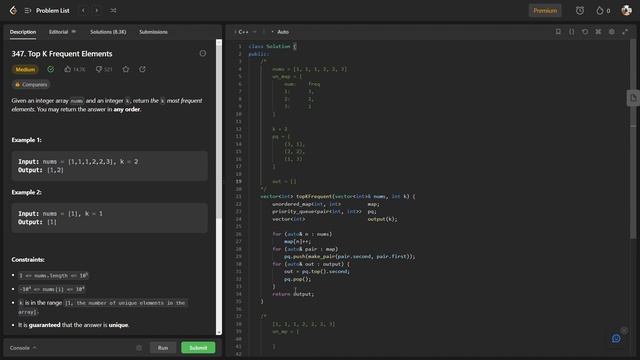The width and height of the screenshot is (640, 360).
Task: Click the 'Constraints:' heading
Action: click(28, 260)
